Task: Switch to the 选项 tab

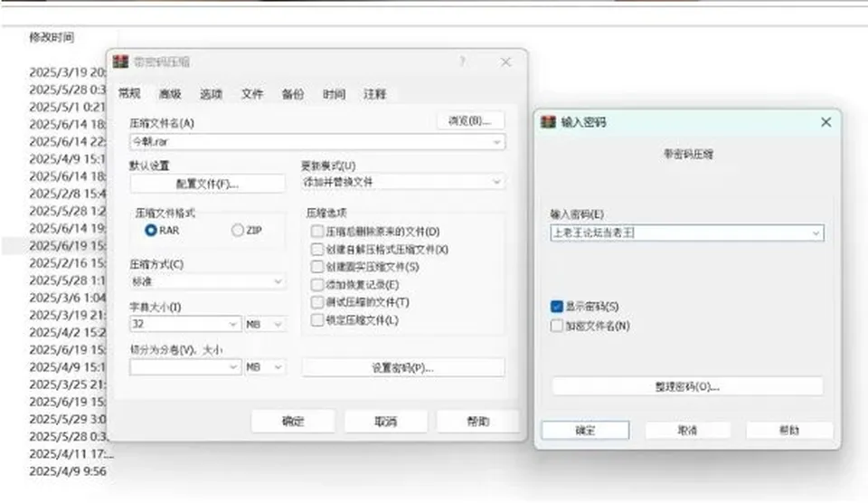Action: click(x=211, y=94)
